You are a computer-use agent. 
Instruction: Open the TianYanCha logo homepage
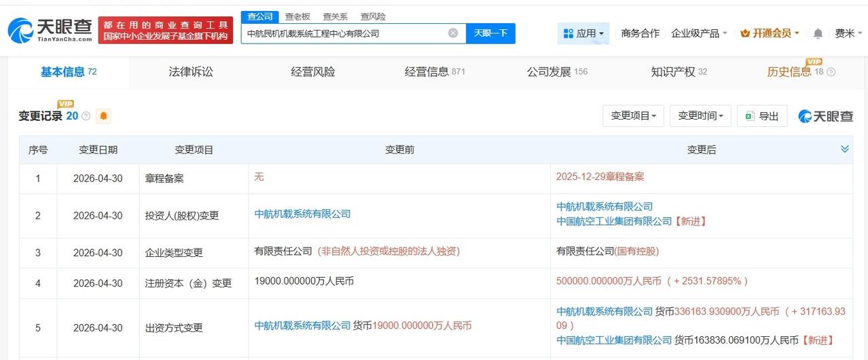[x=50, y=31]
